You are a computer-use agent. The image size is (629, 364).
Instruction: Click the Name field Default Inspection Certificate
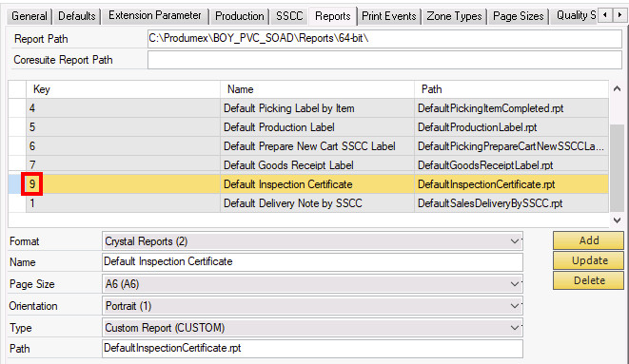(x=312, y=262)
